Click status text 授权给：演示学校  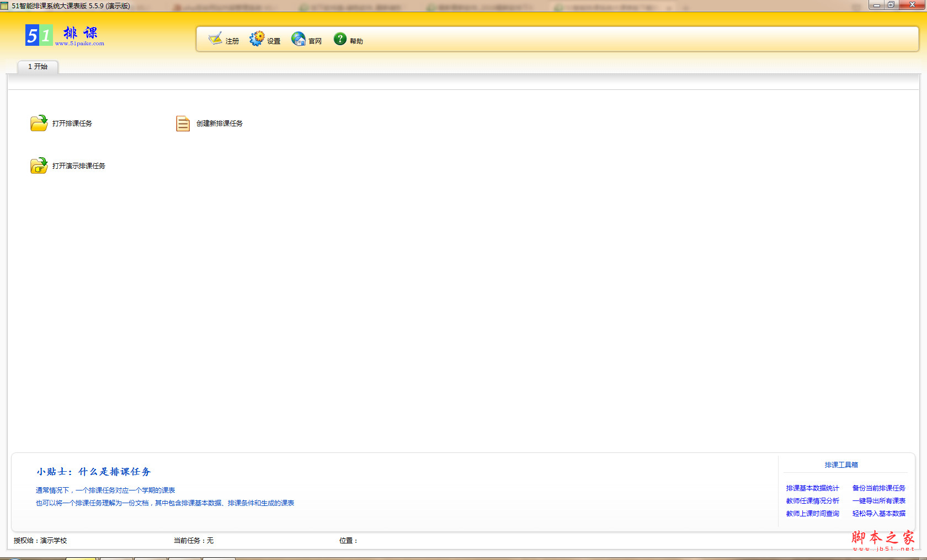click(x=40, y=541)
